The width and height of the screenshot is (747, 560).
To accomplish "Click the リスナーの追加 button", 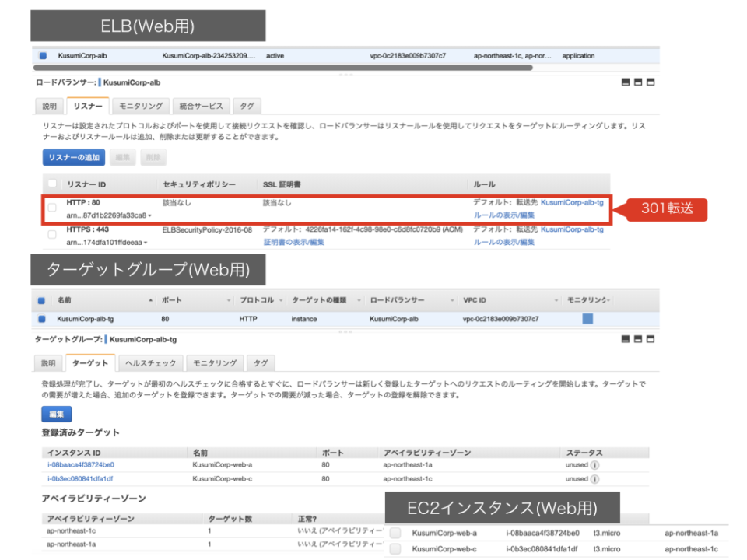I will pos(73,157).
